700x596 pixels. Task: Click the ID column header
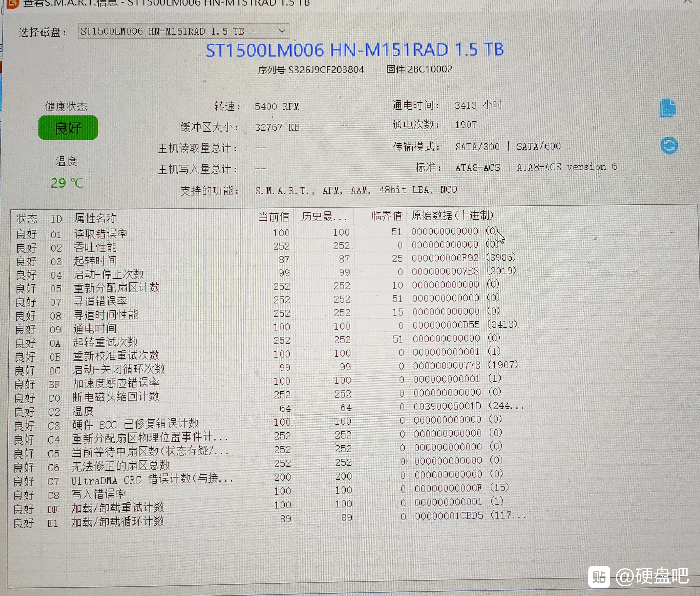point(56,219)
